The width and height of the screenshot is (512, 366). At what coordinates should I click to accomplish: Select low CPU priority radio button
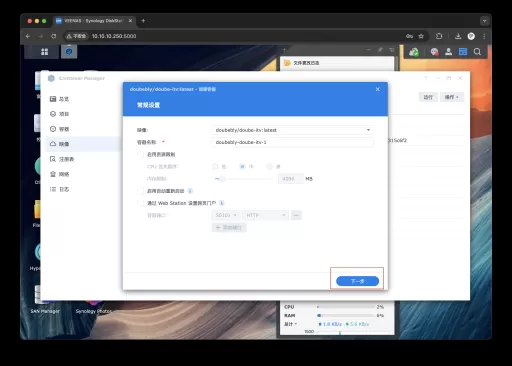pos(215,166)
